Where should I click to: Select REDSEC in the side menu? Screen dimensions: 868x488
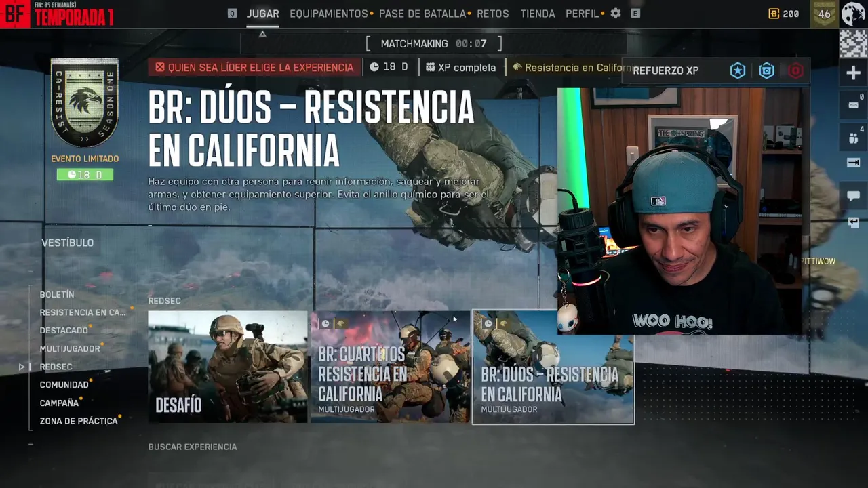point(56,367)
